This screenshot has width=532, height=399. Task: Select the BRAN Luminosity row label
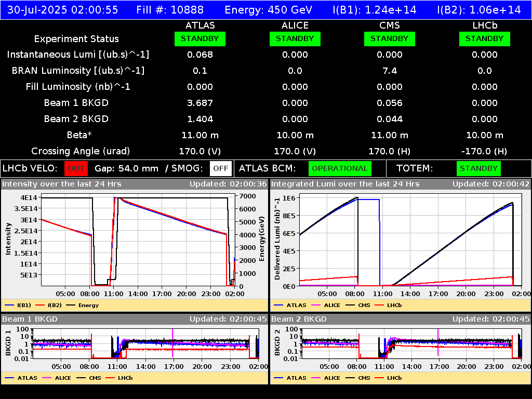78,71
